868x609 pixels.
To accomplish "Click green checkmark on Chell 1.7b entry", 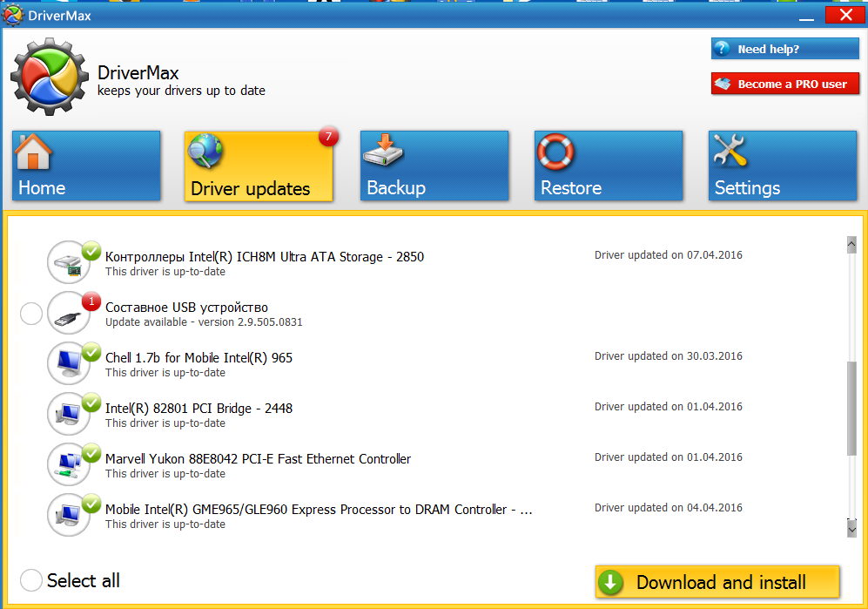I will (91, 352).
